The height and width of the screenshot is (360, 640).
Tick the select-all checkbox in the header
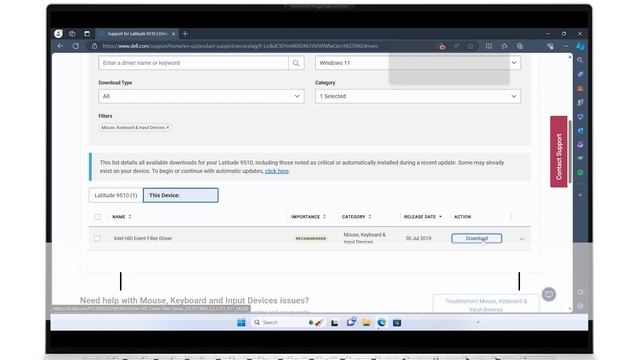point(97,217)
